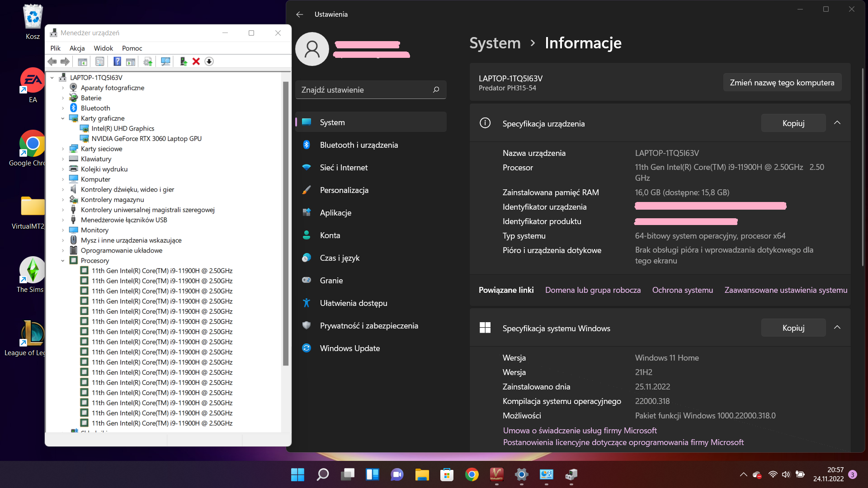Collapse the Procesory node
Screen dimensions: 868x488
click(x=63, y=261)
